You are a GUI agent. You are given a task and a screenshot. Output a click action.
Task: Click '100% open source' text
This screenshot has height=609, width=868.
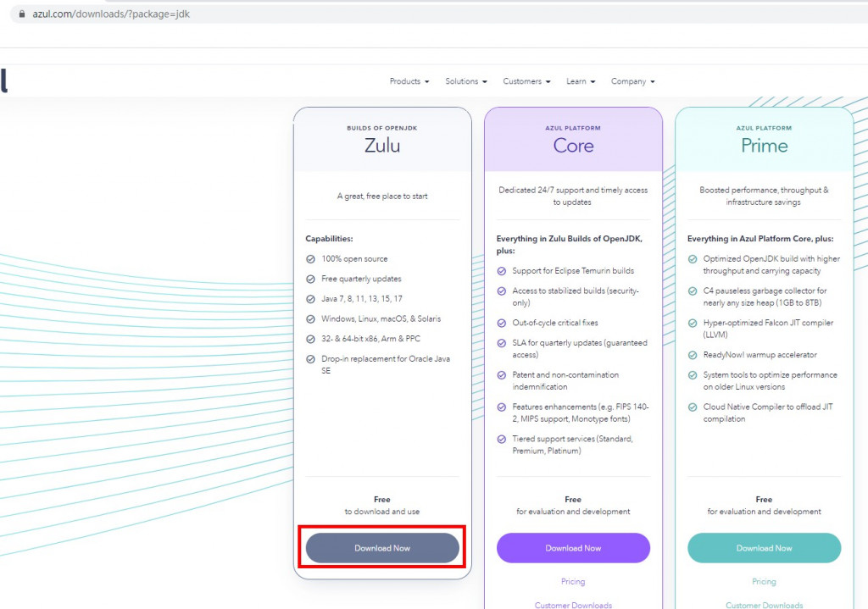[x=354, y=259]
